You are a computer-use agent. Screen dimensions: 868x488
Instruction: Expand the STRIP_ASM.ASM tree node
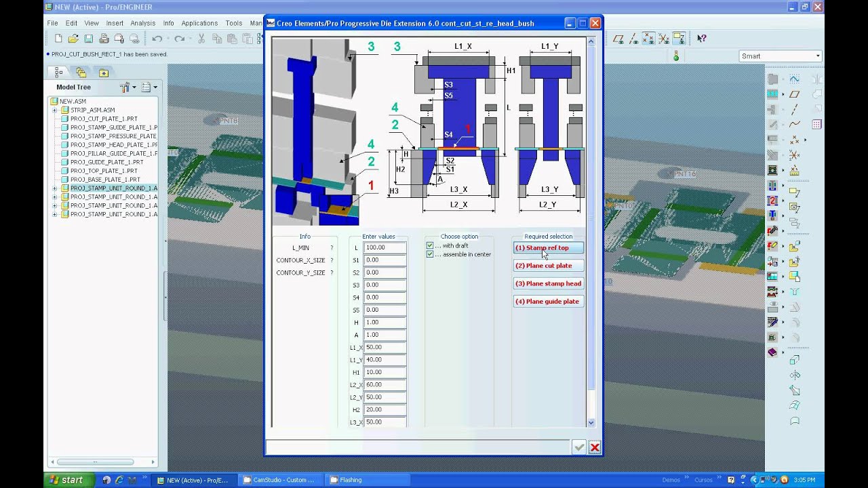tap(55, 110)
